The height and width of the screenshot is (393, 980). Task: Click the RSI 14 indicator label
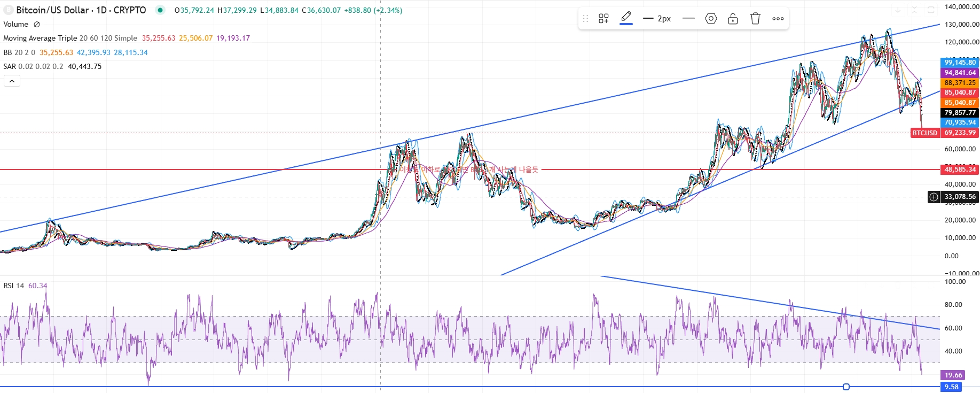pos(14,286)
